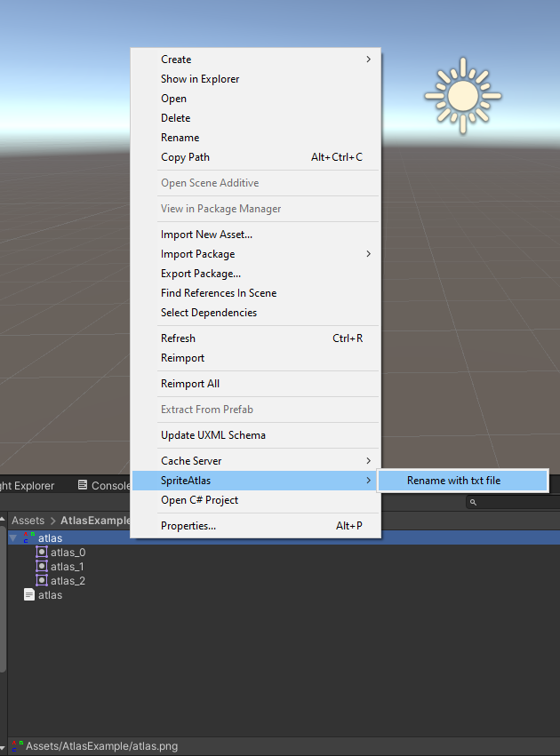Choose Select Dependencies menu entry

coord(256,313)
